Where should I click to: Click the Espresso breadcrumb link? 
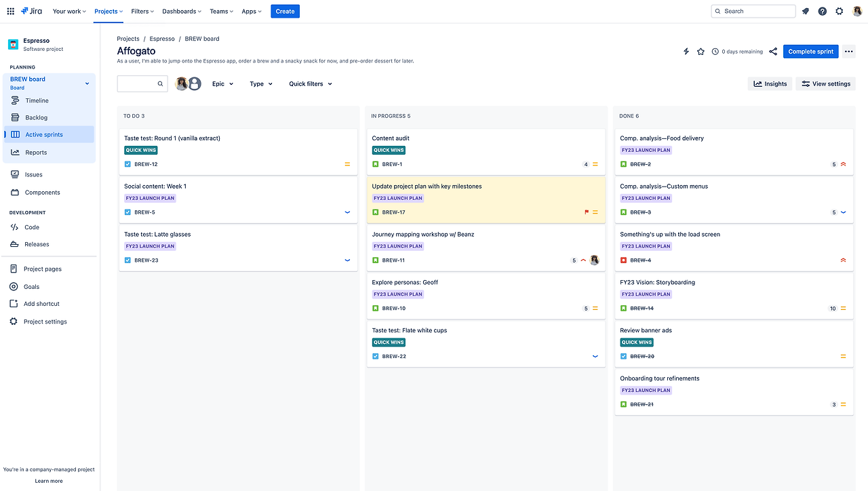(x=162, y=39)
